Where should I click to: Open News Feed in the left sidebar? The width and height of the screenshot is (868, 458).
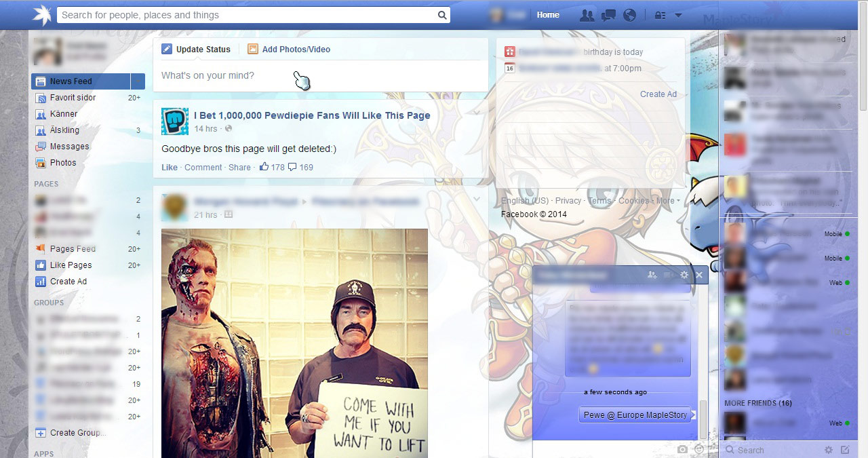pos(81,81)
